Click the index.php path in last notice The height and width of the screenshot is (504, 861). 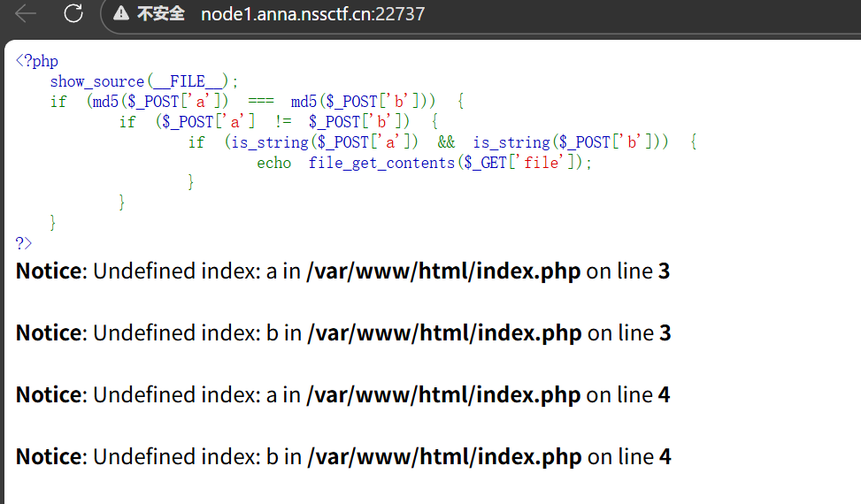click(444, 457)
